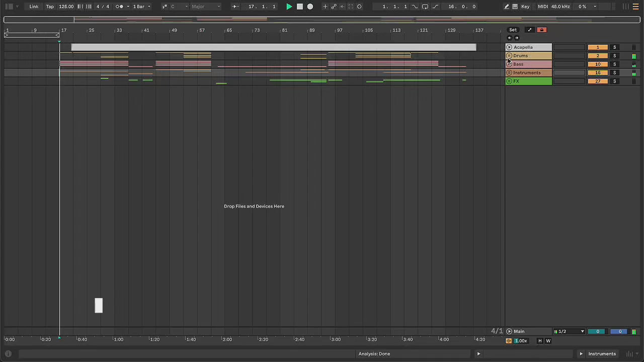The image size is (644, 362).
Task: Toggle the computer MIDI keyboard icon
Action: click(515, 7)
